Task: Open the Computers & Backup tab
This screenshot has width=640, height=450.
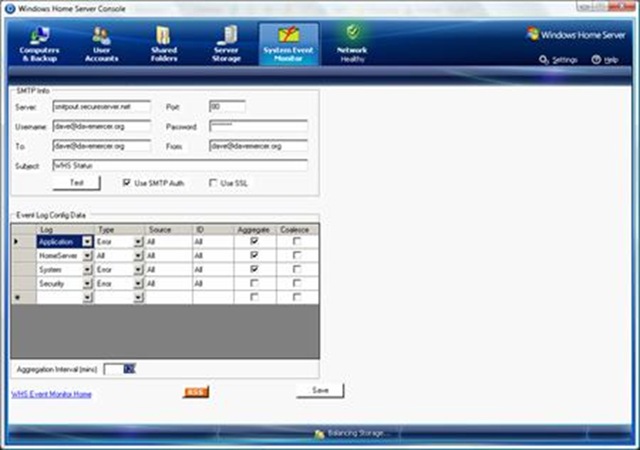Action: point(39,44)
